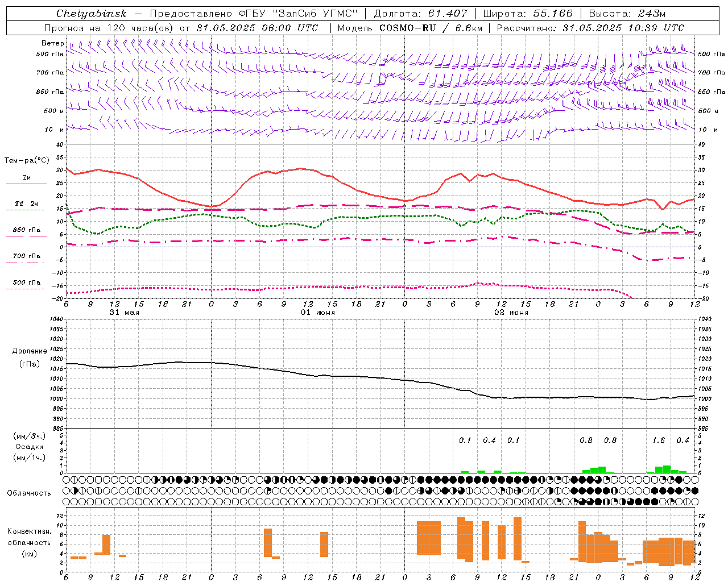
Task: Click the '02 июня' date label
Action: (x=511, y=313)
